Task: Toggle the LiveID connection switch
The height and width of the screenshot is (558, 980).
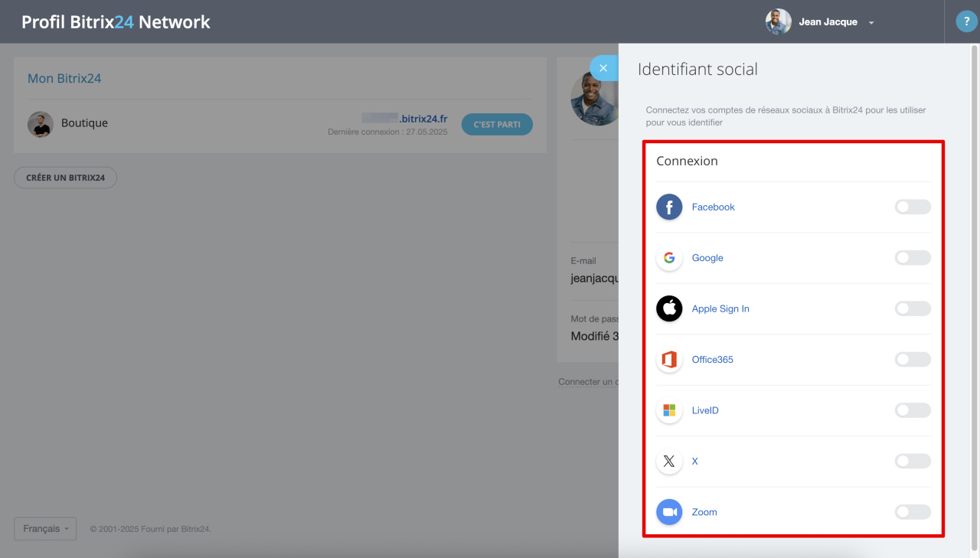Action: [x=913, y=410]
